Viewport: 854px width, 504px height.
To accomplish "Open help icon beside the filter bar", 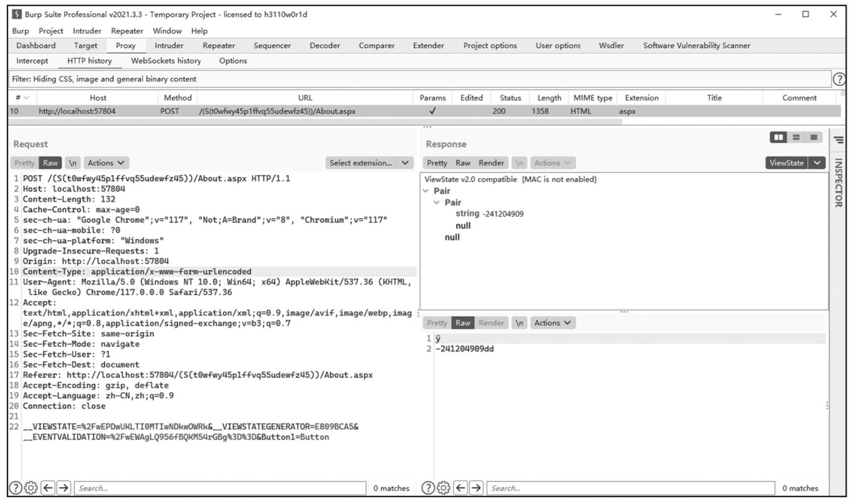I will click(x=840, y=79).
